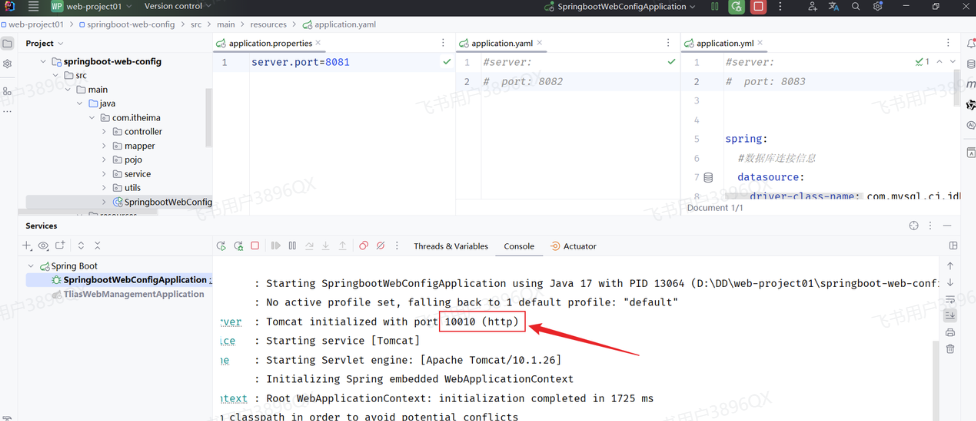Resume program in the debugger toolbar
This screenshot has height=421, width=976.
tap(276, 246)
